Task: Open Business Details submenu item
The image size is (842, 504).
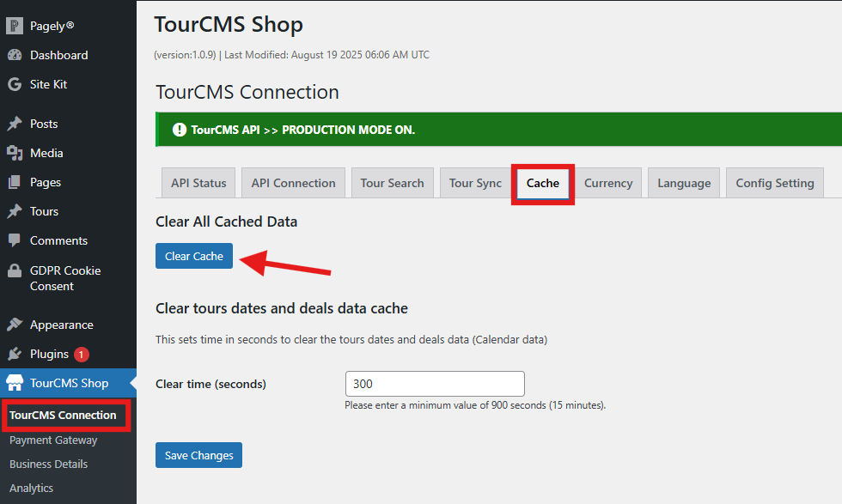Action: coord(48,465)
